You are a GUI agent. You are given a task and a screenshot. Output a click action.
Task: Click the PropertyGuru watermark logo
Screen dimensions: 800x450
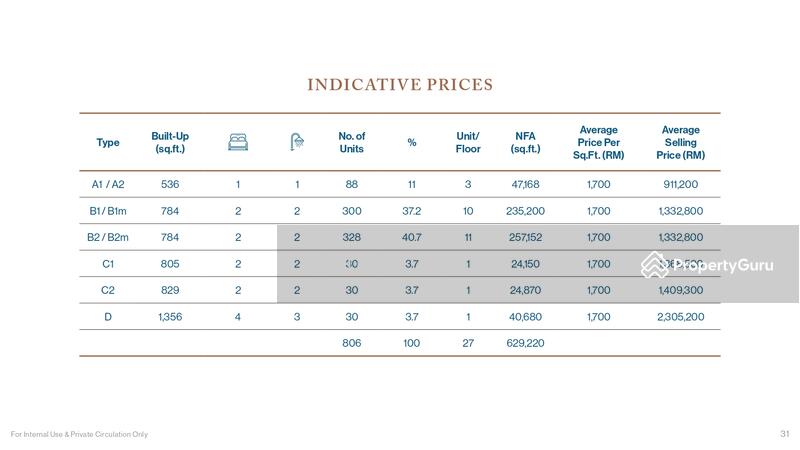[707, 265]
